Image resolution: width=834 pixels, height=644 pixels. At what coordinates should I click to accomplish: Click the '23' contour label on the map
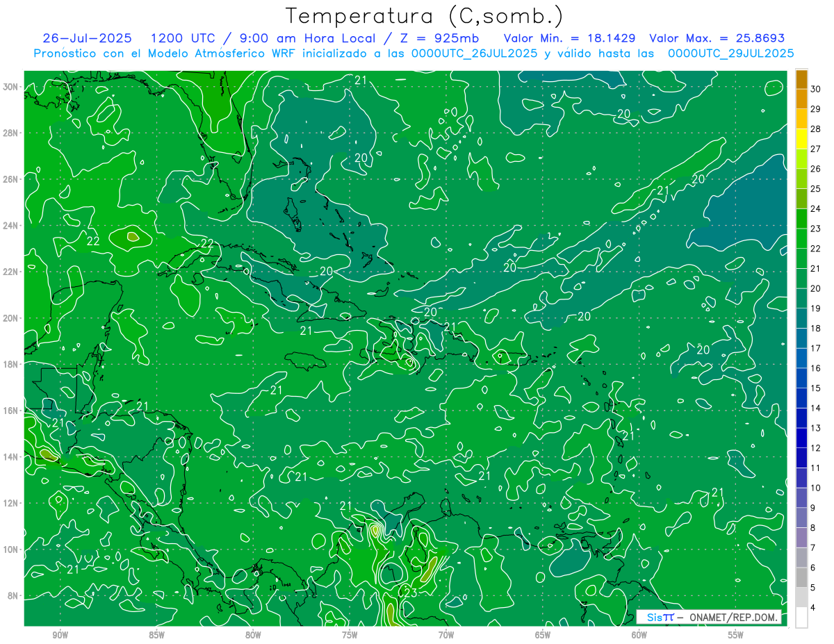pyautogui.click(x=411, y=593)
